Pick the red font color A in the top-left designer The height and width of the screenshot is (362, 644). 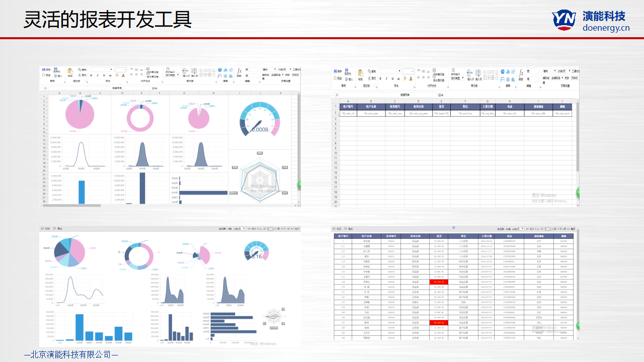tap(124, 76)
